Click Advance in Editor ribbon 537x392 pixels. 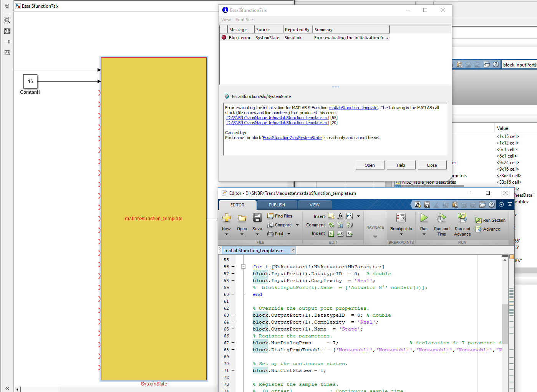488,229
